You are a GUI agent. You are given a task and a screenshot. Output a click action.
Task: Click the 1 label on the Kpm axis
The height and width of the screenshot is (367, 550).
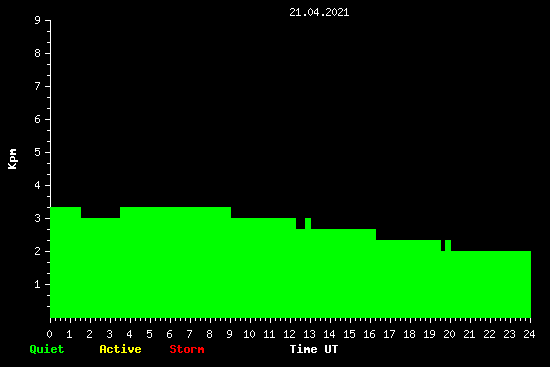[38, 284]
